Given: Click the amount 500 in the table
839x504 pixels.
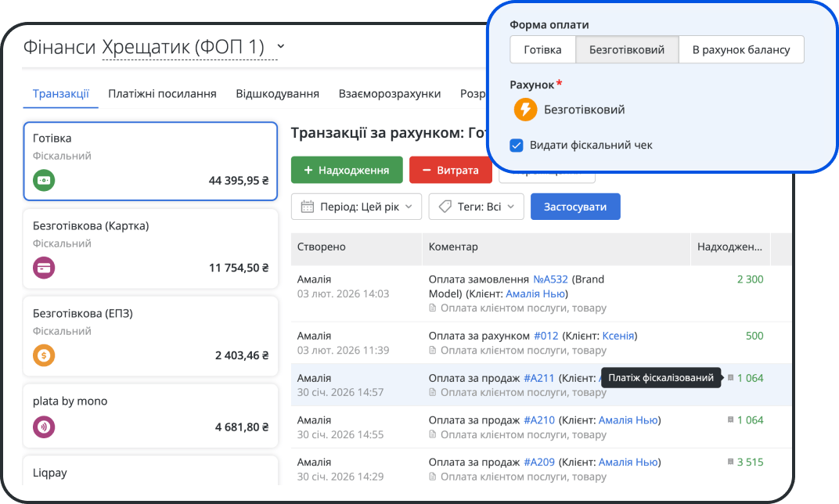Looking at the screenshot, I should tap(754, 336).
